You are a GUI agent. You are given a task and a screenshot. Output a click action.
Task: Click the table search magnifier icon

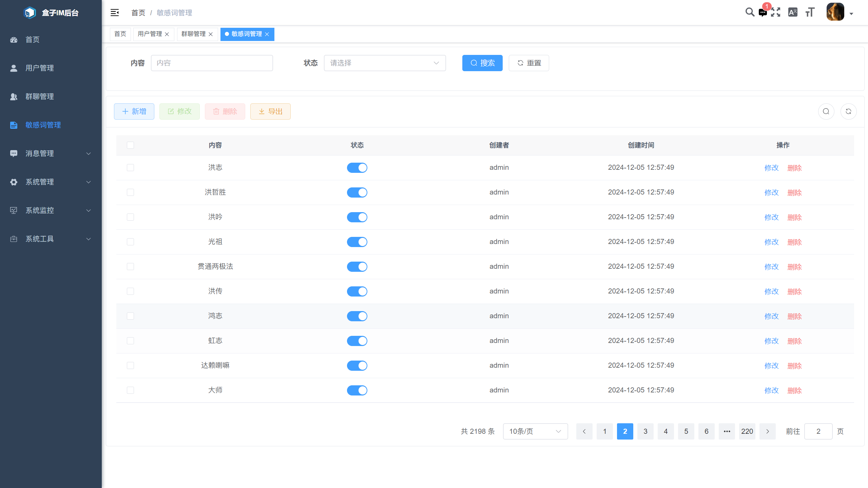click(826, 111)
